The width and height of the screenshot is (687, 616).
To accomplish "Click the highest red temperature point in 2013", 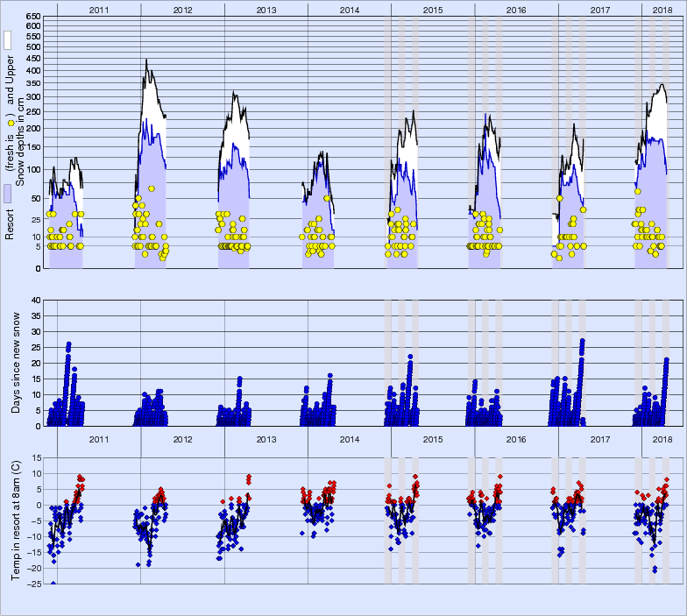I will (249, 477).
